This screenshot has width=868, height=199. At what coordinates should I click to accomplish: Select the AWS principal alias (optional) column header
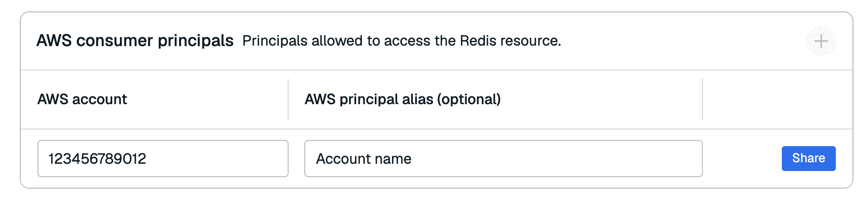[x=403, y=99]
